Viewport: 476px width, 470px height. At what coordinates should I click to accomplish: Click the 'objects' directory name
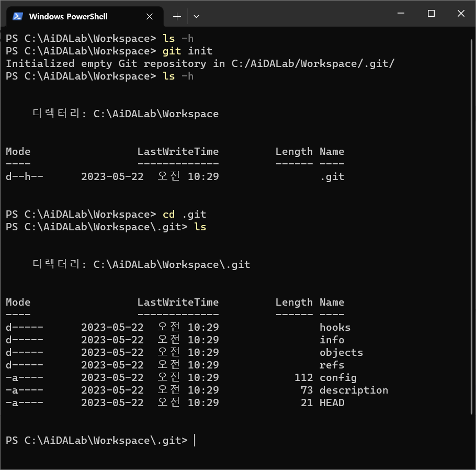(341, 352)
